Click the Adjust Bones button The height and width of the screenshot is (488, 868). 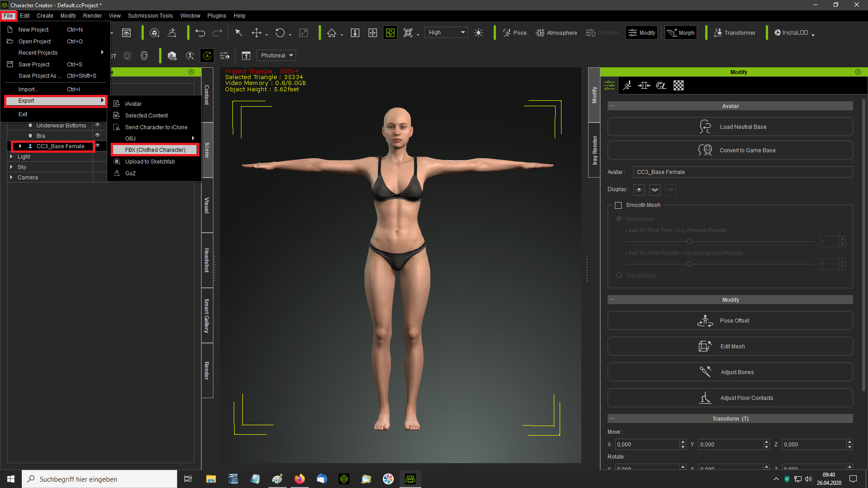[730, 372]
